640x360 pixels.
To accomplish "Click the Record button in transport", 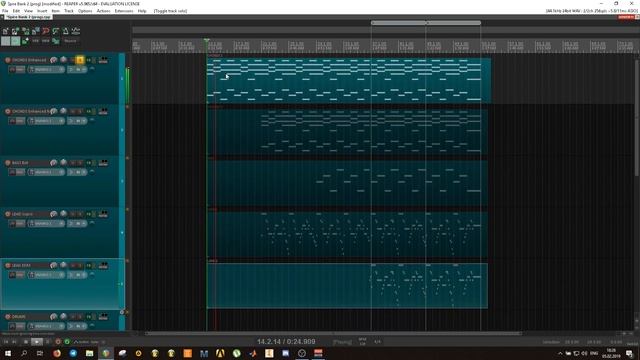I will (x=58, y=342).
